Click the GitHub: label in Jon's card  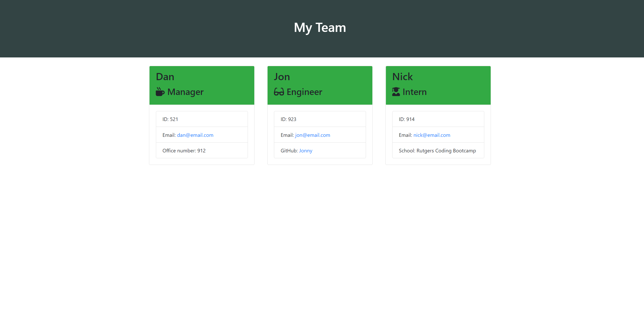[289, 151]
